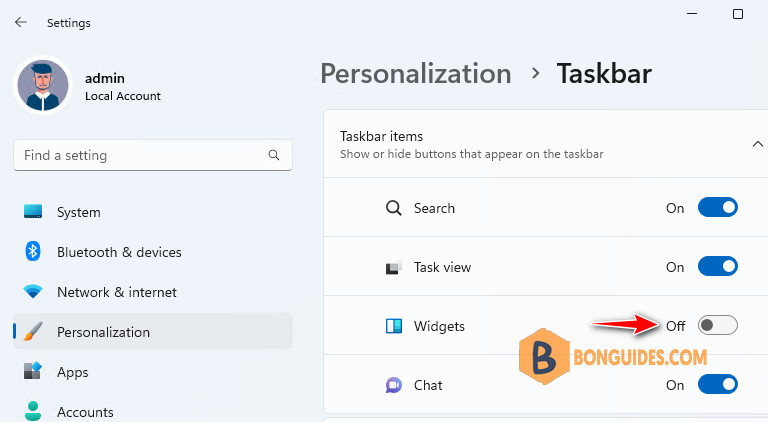Click the Chat camera icon
The width and height of the screenshot is (768, 422).
pos(393,385)
